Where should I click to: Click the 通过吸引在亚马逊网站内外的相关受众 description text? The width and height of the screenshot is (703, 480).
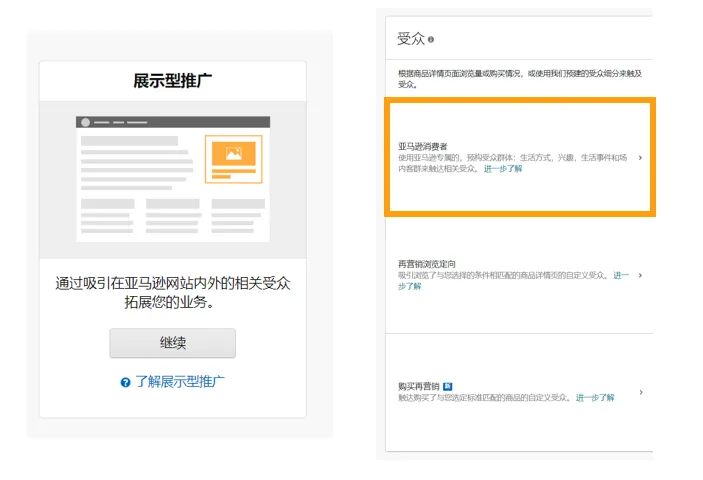(173, 293)
